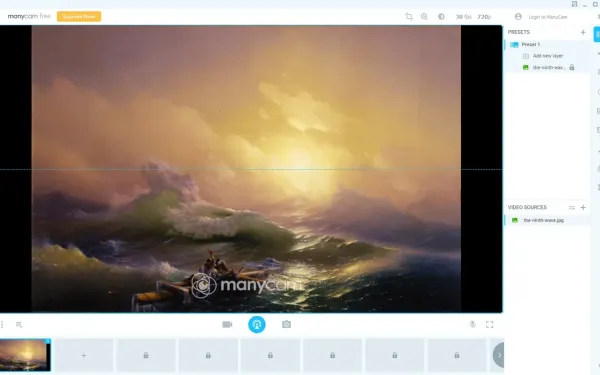Viewport: 600px width, 375px height.
Task: Click the detach window icon in title bar
Action: click(x=574, y=4)
